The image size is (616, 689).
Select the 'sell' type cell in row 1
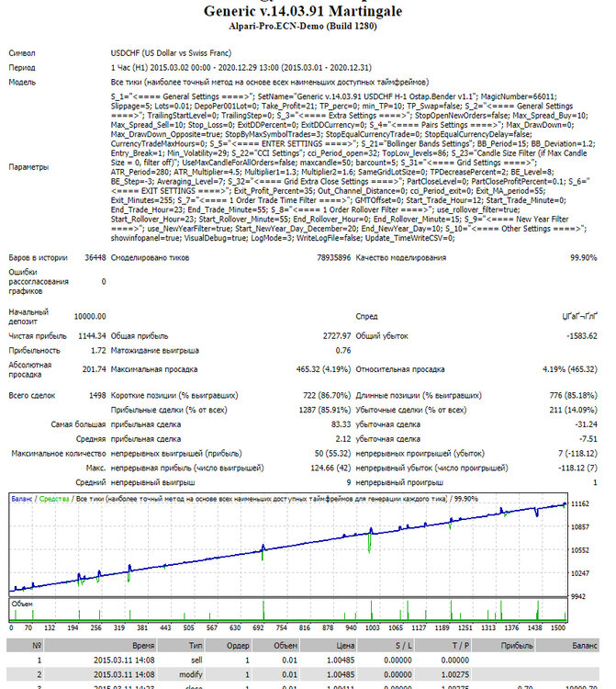pyautogui.click(x=196, y=660)
